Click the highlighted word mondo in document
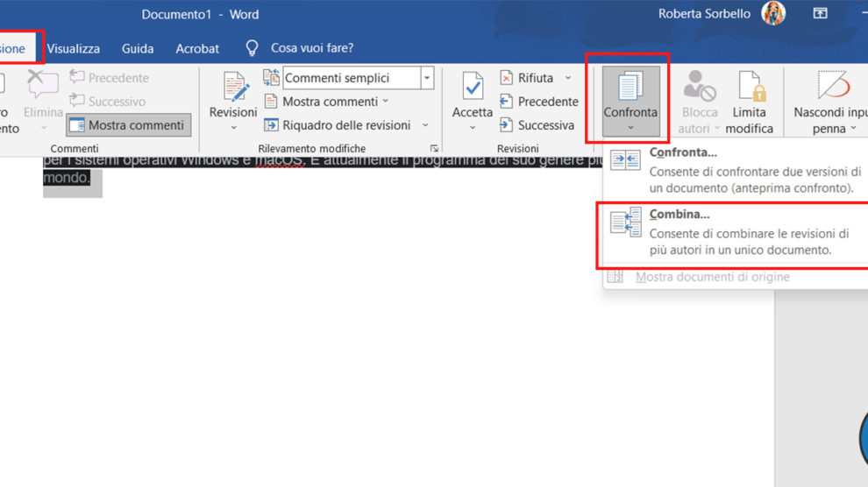Screen dimensions: 868x487 click(x=66, y=178)
